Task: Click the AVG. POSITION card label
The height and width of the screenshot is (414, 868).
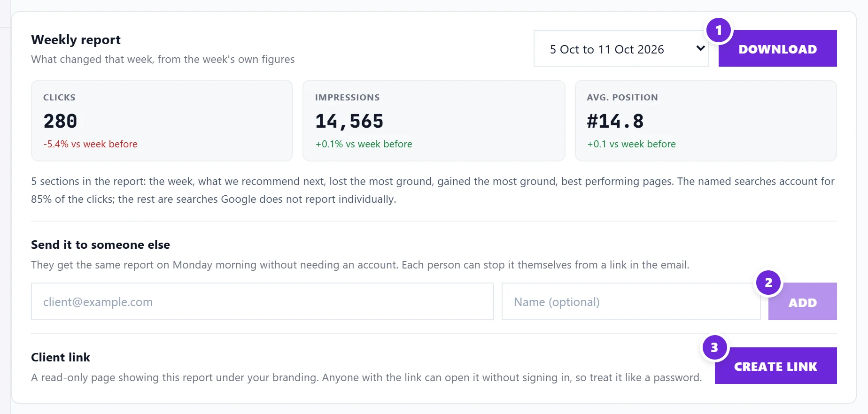Action: [622, 97]
